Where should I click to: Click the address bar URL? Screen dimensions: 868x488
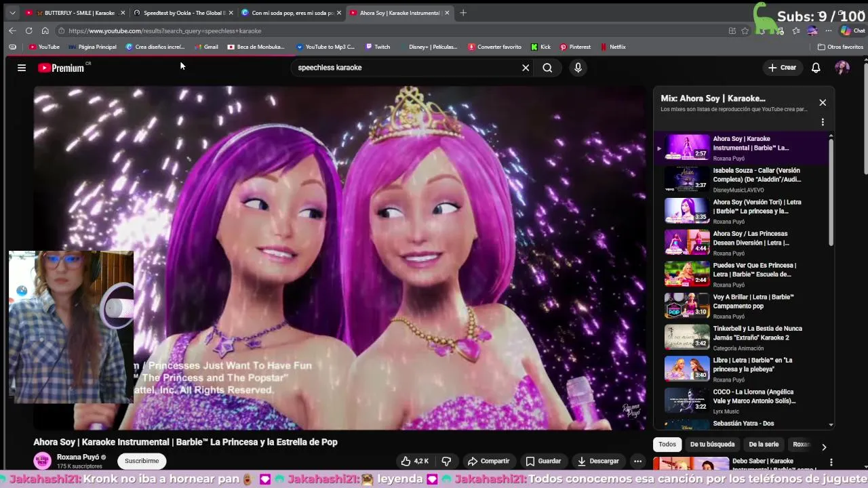pyautogui.click(x=165, y=30)
